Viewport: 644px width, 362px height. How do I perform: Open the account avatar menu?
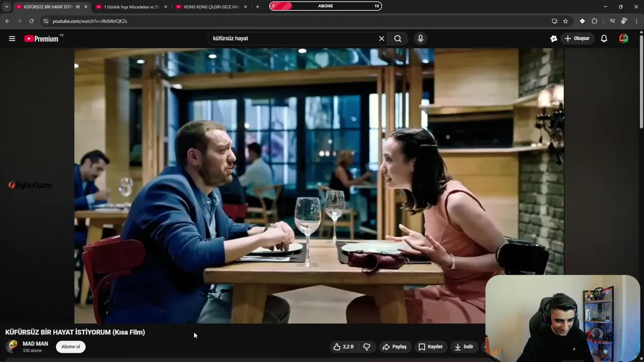pos(623,39)
